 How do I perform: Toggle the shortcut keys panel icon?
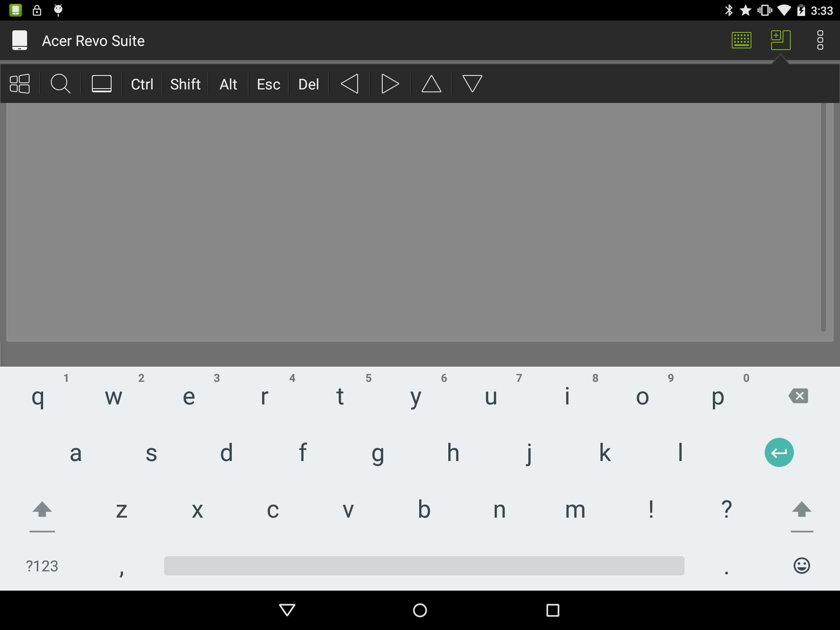(781, 40)
